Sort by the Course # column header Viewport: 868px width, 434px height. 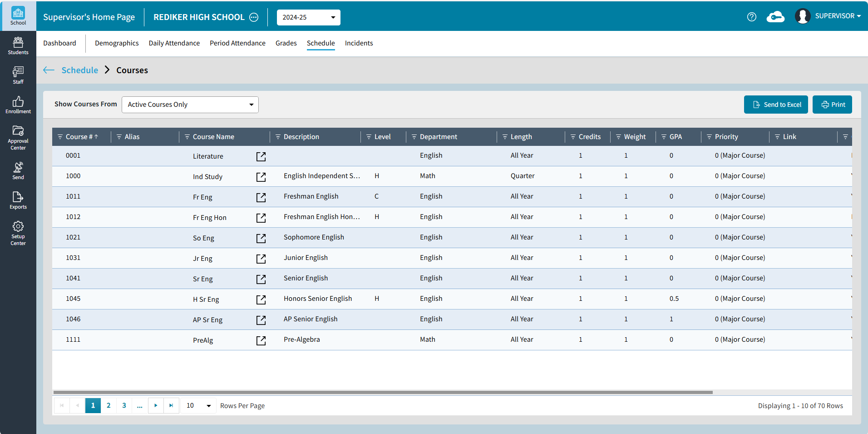tap(82, 137)
